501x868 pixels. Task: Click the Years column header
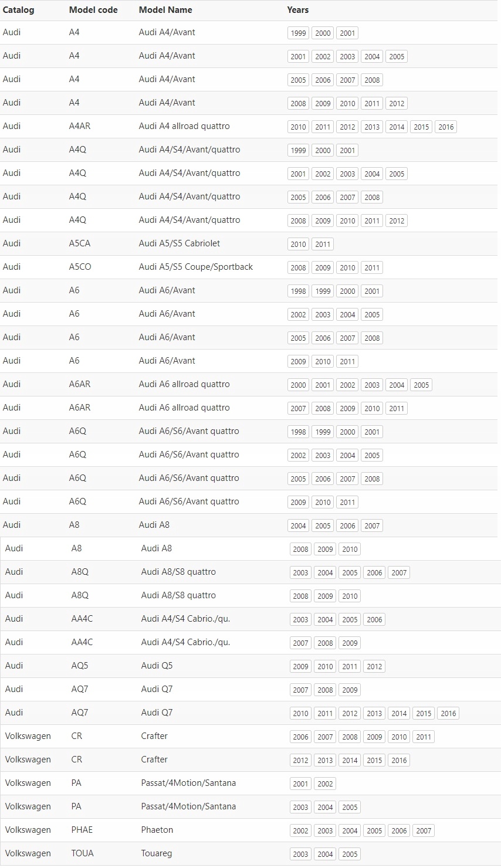click(x=297, y=10)
